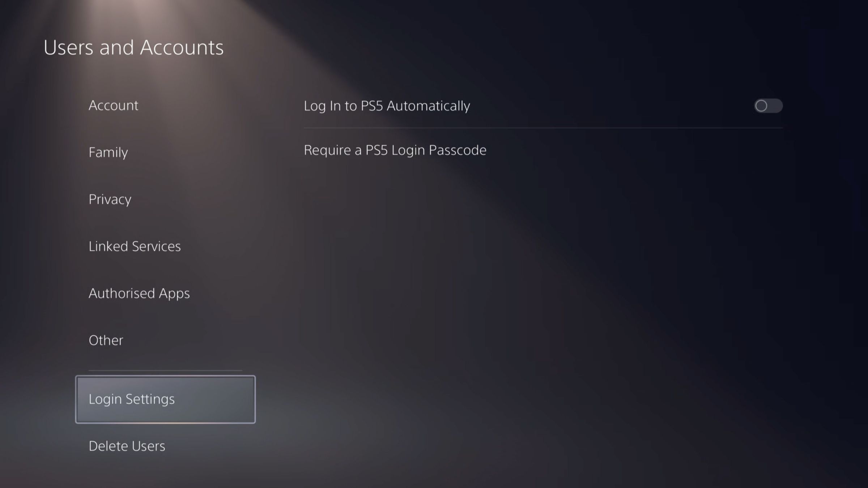The width and height of the screenshot is (868, 488).
Task: Open Linked Services icon panel
Action: pyautogui.click(x=135, y=245)
